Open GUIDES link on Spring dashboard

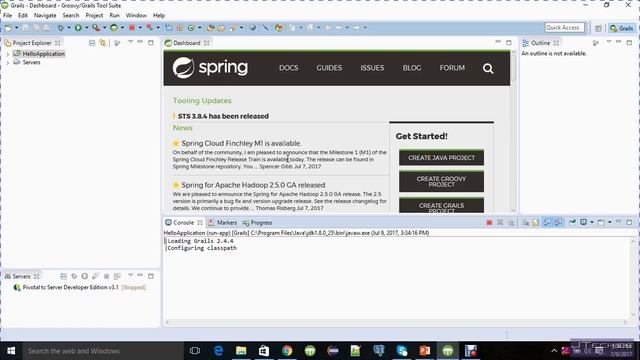[329, 68]
